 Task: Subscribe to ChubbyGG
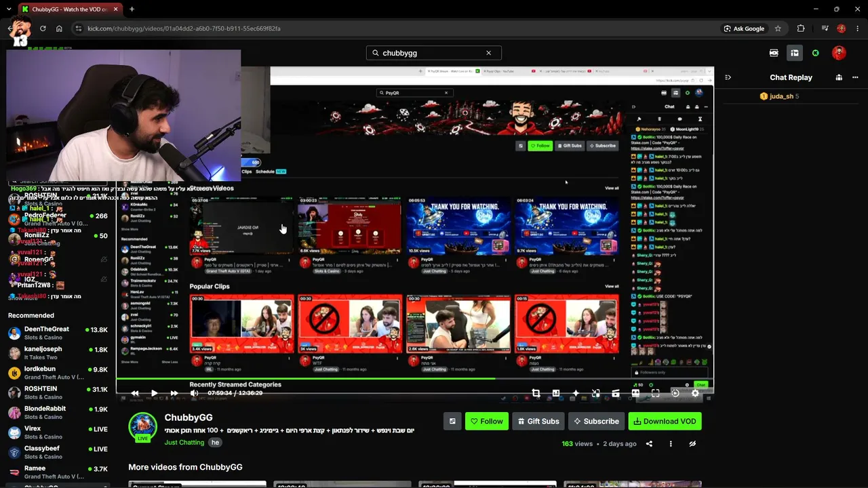tap(596, 421)
